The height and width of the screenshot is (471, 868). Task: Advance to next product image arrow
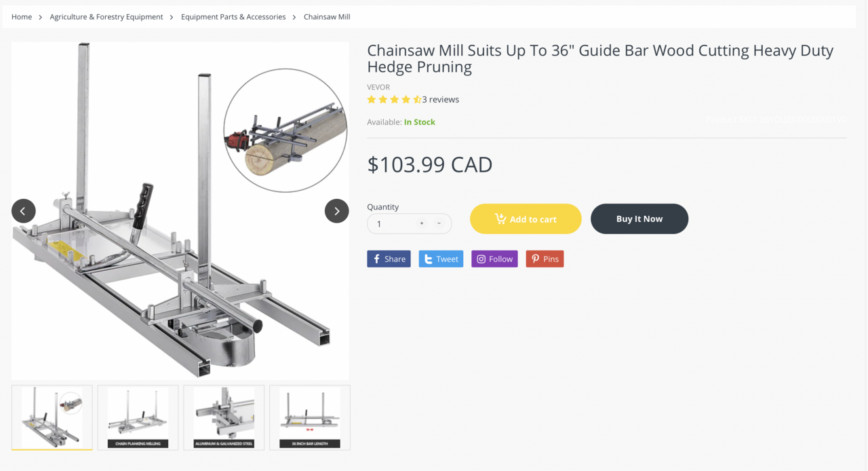coord(336,211)
